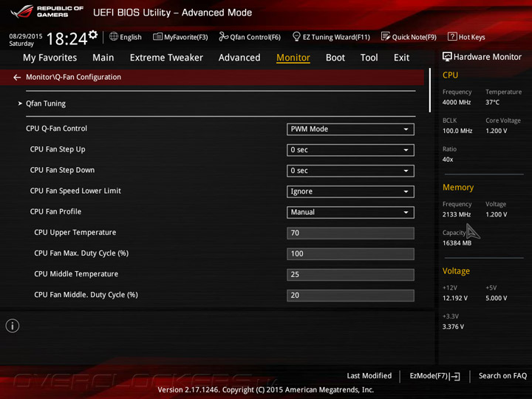Open the My Favorites tab
The height and width of the screenshot is (399, 532).
50,58
